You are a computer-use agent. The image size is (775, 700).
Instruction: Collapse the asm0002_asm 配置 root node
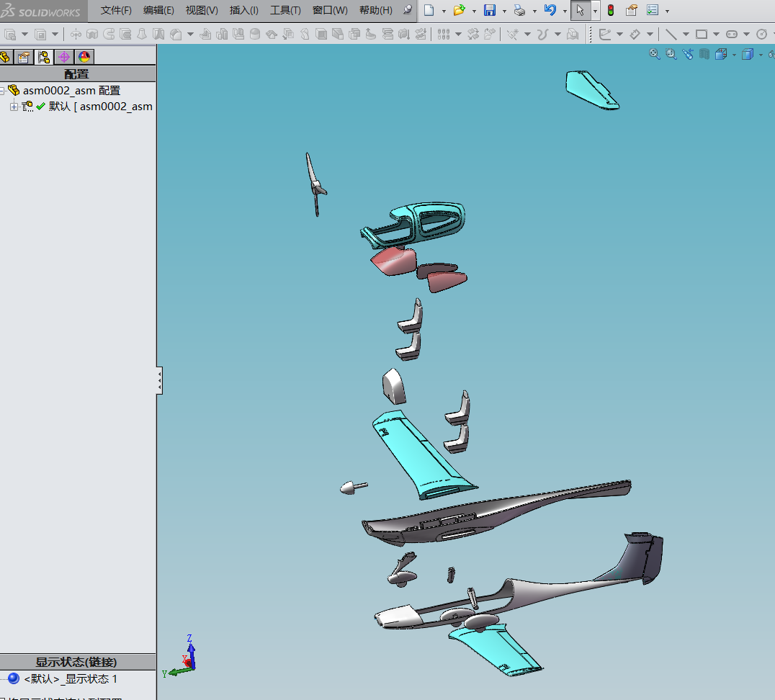click(2, 91)
